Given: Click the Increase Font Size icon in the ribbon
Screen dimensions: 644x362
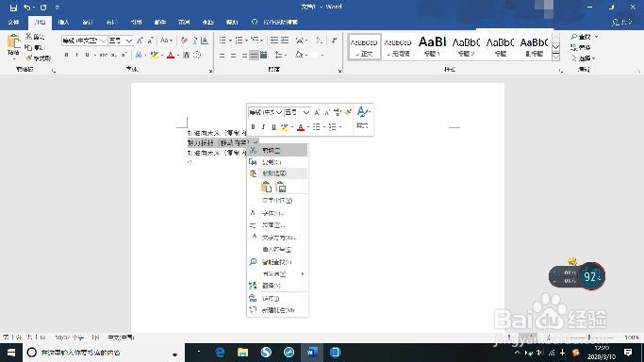Looking at the screenshot, I should coord(140,41).
